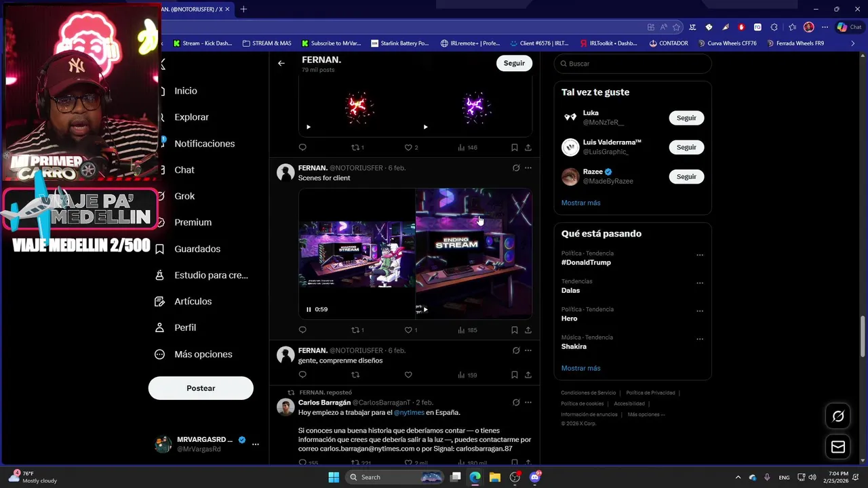Open more menu on Scenes for client post
Screen dimensions: 868x488
[x=528, y=167]
